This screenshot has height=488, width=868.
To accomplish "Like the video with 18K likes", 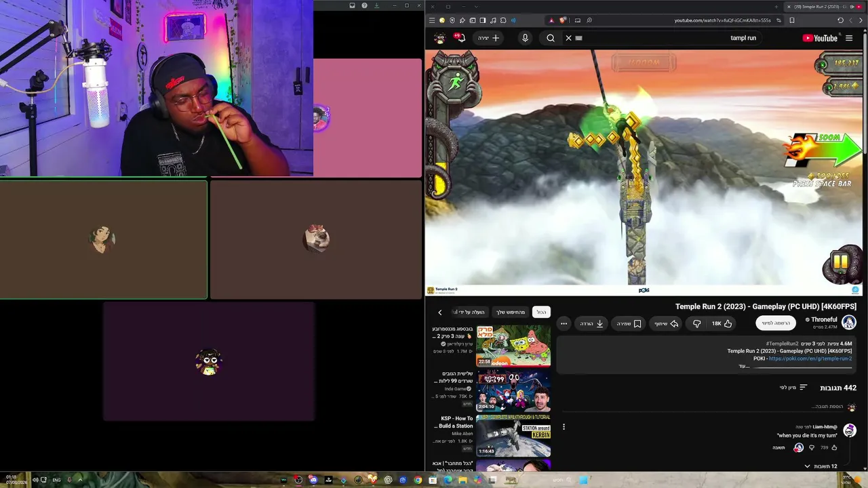I will (722, 323).
